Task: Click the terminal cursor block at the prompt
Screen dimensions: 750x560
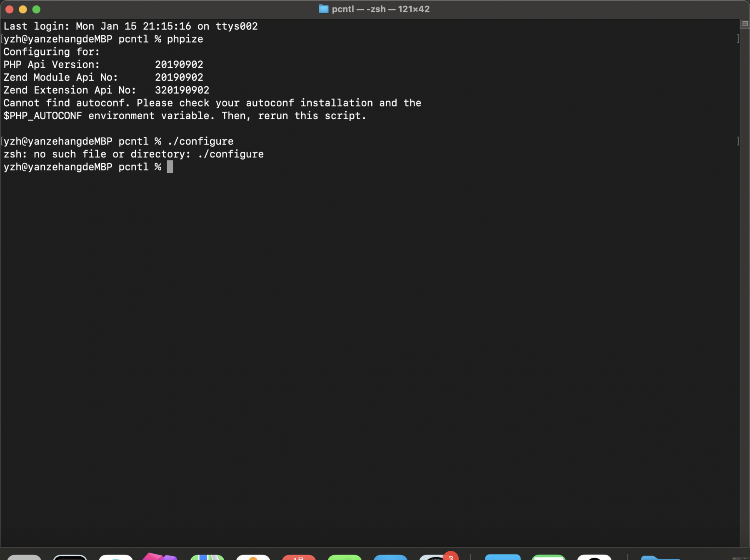Action: 170,167
